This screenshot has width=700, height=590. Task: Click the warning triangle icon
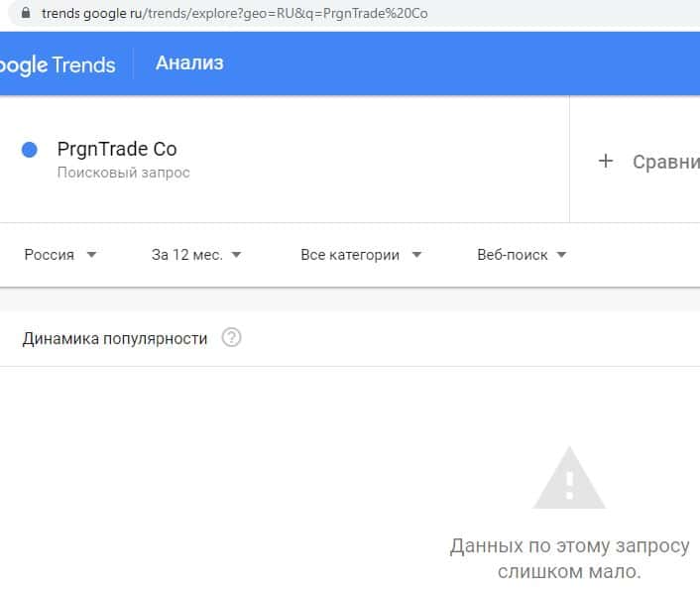tap(568, 478)
